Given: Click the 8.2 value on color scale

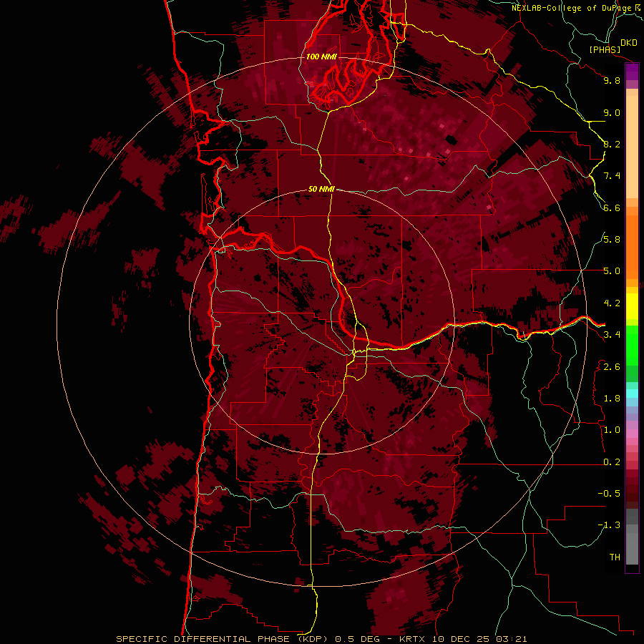Looking at the screenshot, I should coord(612,144).
